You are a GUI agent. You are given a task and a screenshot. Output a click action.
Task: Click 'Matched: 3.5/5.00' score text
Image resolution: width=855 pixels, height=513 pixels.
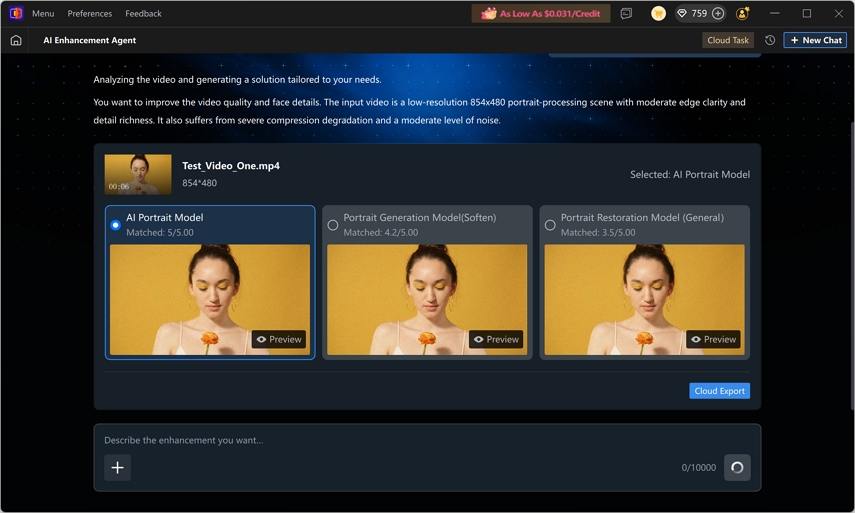598,232
